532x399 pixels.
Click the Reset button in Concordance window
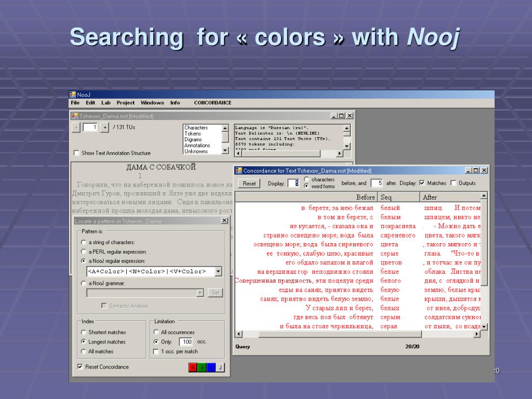click(249, 183)
